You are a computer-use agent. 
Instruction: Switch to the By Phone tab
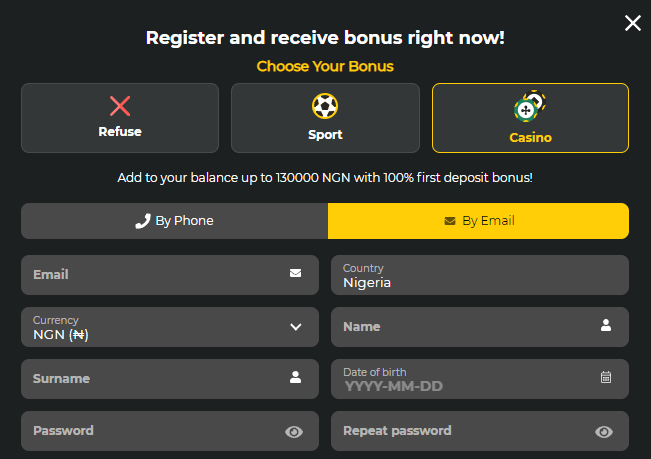coord(174,221)
